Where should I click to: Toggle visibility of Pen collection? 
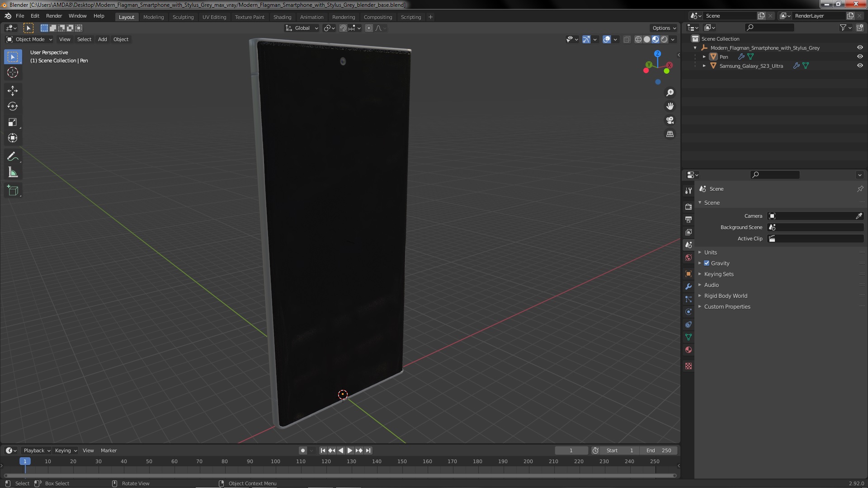click(860, 56)
